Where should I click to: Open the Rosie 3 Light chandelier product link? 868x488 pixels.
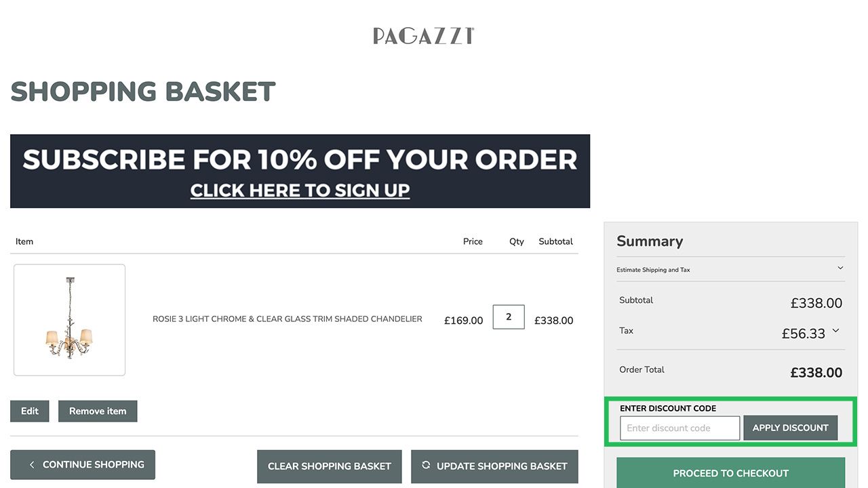point(287,319)
